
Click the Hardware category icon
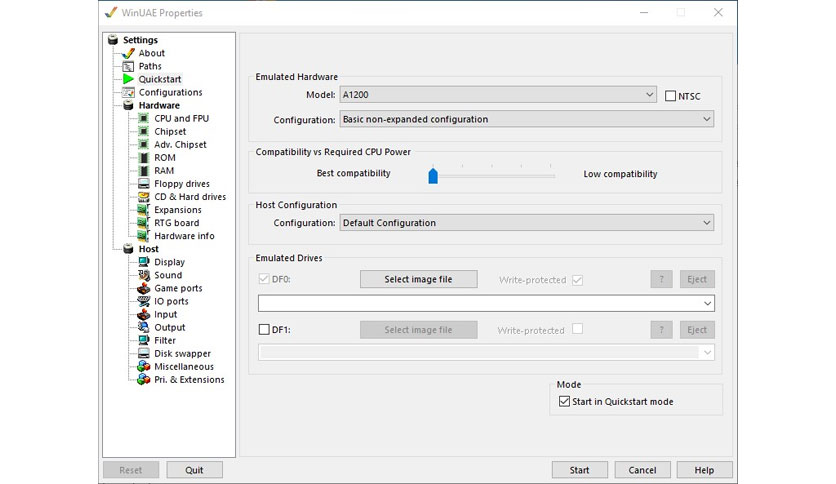click(128, 106)
